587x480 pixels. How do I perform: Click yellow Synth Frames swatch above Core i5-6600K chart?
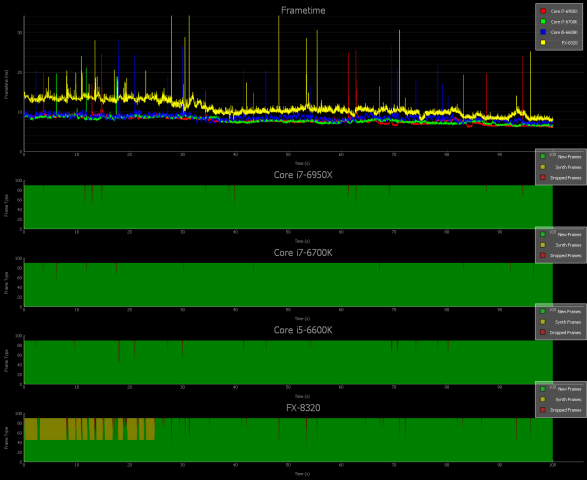[543, 322]
